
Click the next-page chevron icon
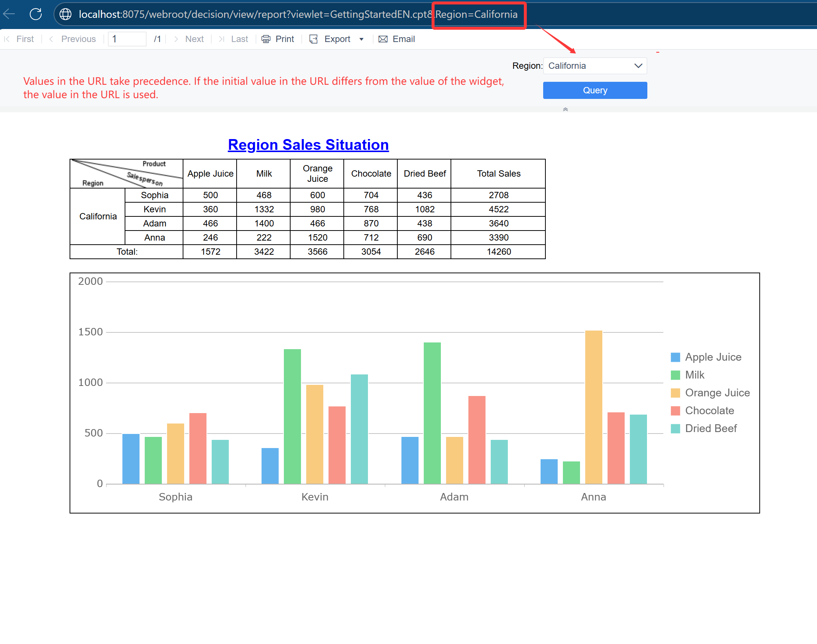tap(176, 39)
